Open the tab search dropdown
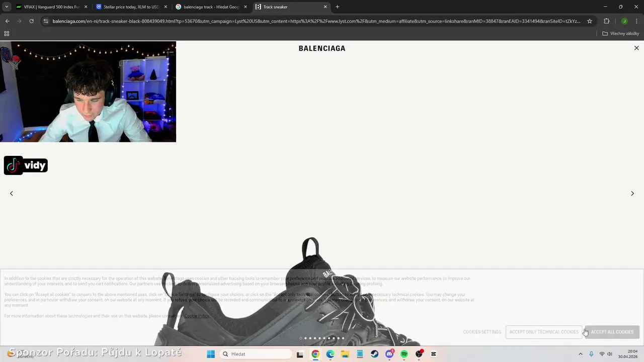Image resolution: width=644 pixels, height=362 pixels. 7,7
